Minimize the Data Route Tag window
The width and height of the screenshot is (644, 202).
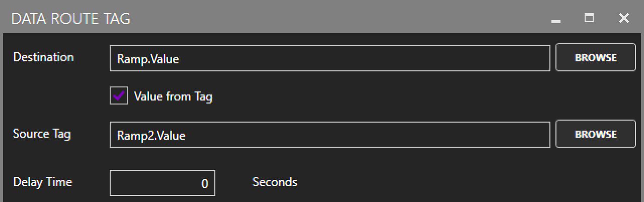tap(556, 19)
